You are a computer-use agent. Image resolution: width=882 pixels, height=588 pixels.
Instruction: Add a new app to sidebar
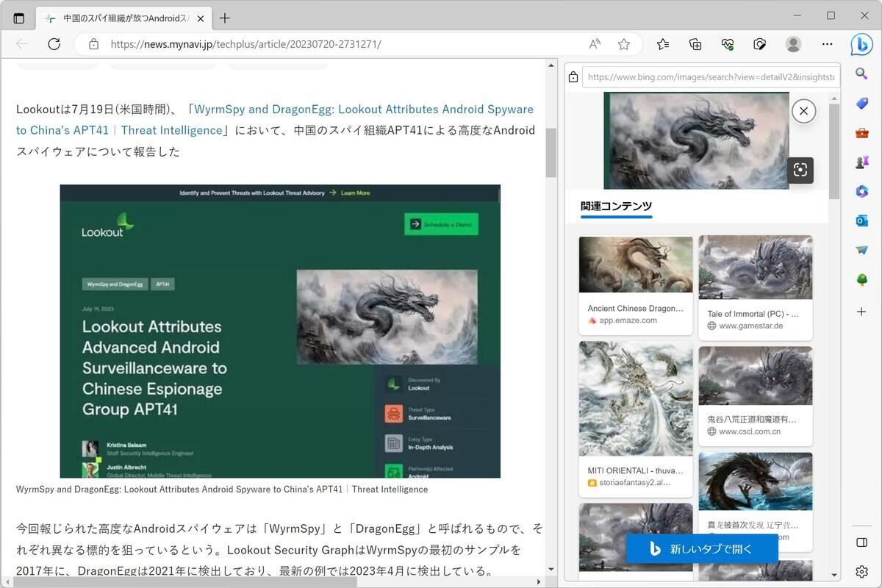[862, 312]
